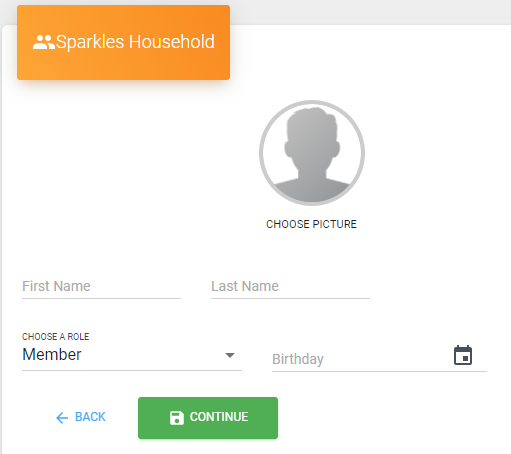Click the BACK link text
Image resolution: width=511 pixels, height=454 pixels.
point(90,417)
